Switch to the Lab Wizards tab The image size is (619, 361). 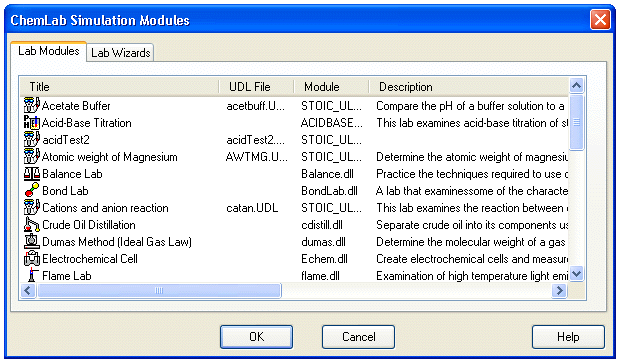[120, 53]
